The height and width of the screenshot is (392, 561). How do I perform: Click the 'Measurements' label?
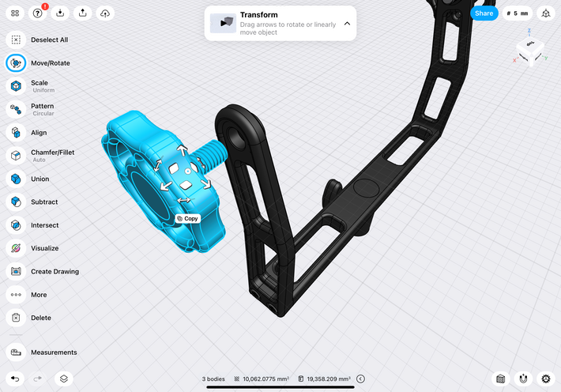tap(54, 352)
